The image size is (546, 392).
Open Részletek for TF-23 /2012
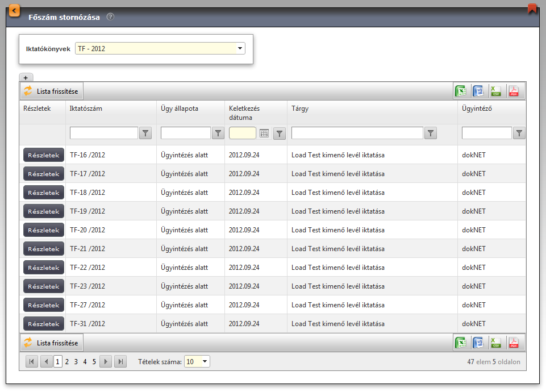[x=44, y=286]
